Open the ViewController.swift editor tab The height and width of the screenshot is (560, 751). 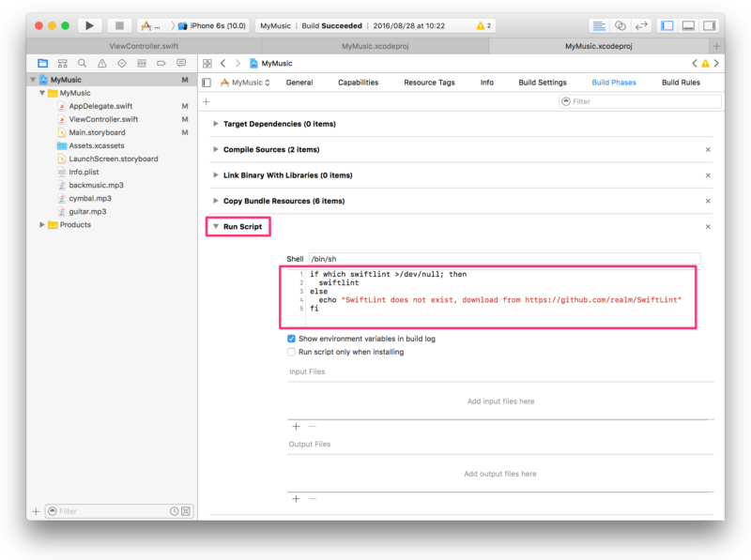tap(146, 44)
